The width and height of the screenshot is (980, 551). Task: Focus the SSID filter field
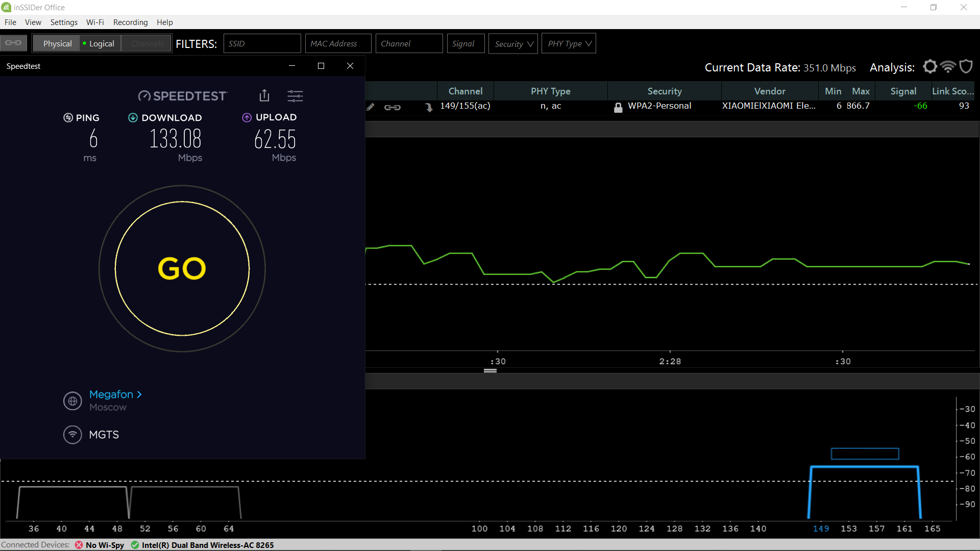pos(262,43)
